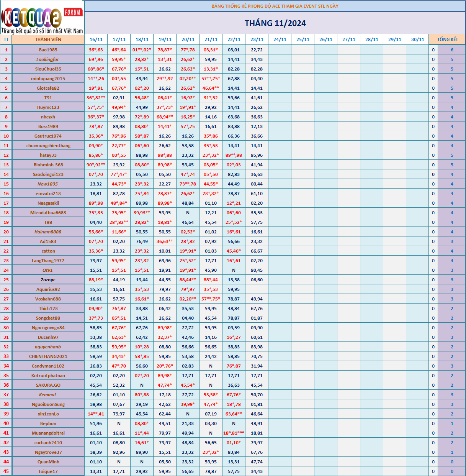Select member name Candyman1102
Viewport: 466px width, 476px height.
tap(48, 366)
